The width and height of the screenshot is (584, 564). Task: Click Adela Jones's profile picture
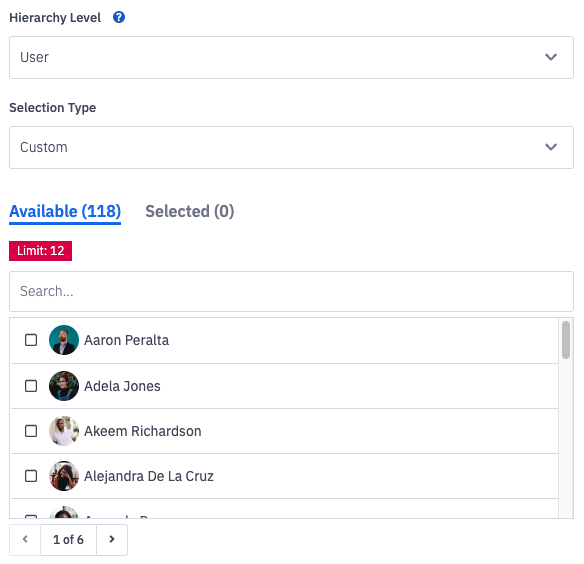[x=64, y=386]
